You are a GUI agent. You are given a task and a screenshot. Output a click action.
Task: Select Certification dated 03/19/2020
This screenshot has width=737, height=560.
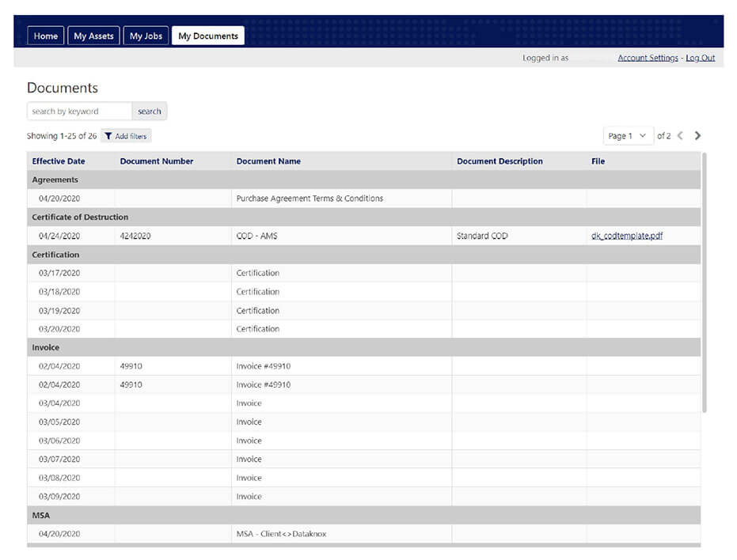[x=364, y=311]
